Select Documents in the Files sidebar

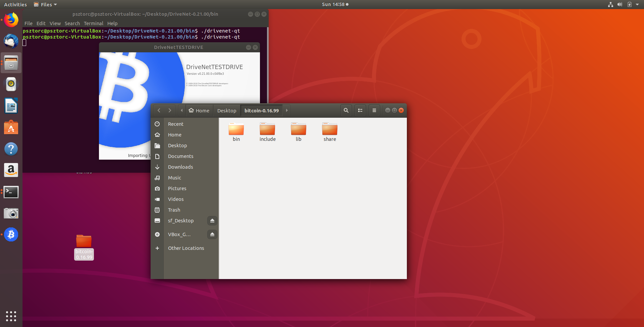tap(184, 156)
